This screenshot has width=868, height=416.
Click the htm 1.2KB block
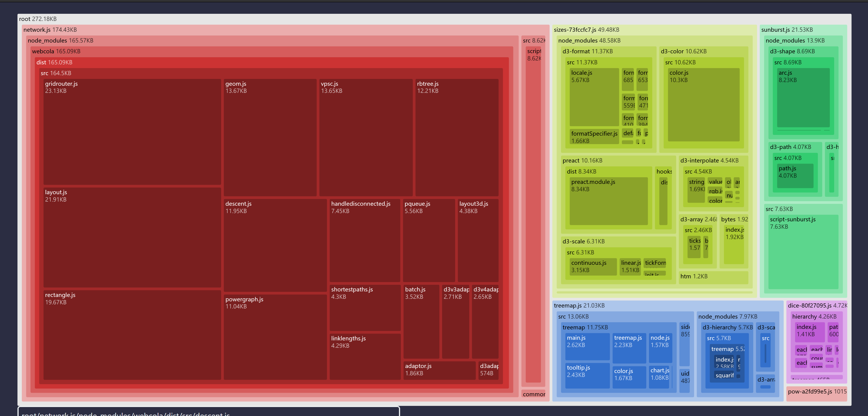click(713, 277)
